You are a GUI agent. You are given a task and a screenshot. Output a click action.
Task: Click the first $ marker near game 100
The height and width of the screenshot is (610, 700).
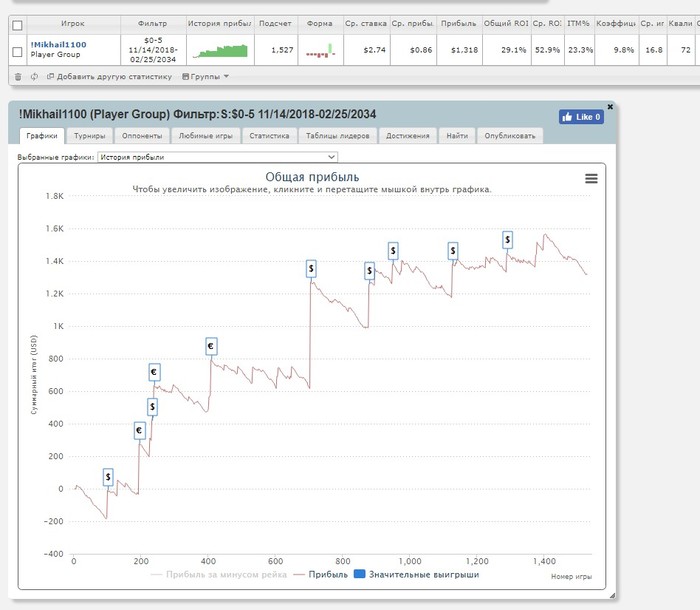[108, 477]
